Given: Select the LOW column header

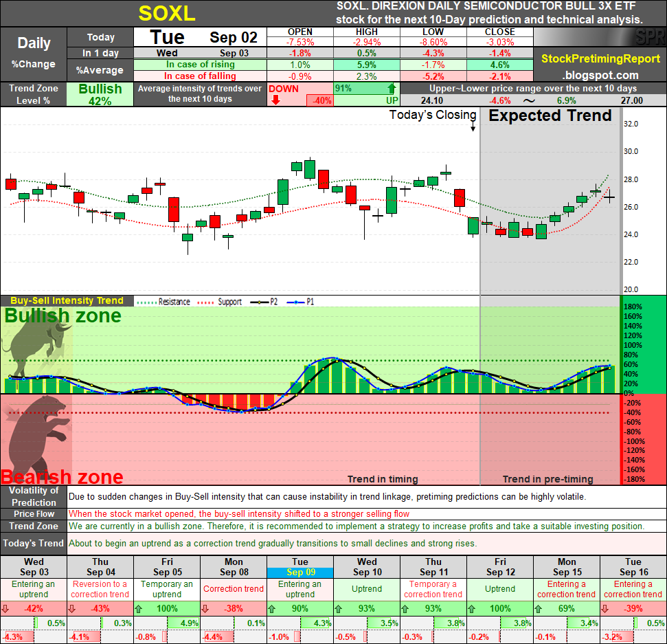Looking at the screenshot, I should click(433, 32).
